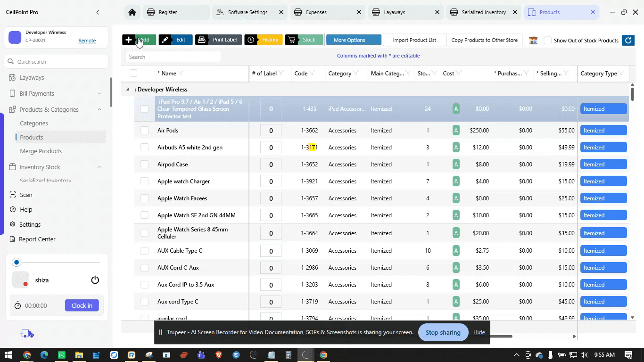Enable Show Out of Stock Products
This screenshot has height=362, width=644.
point(548,41)
